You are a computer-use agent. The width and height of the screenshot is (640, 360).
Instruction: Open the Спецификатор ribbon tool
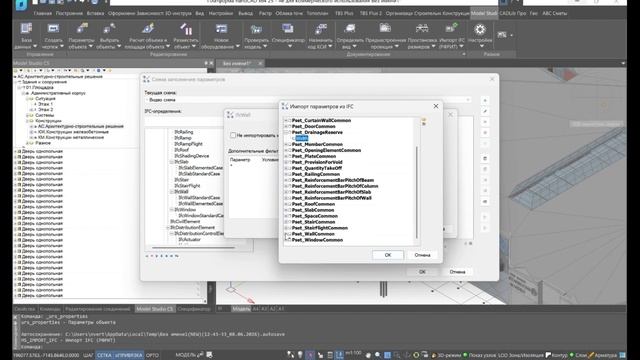coord(288,36)
